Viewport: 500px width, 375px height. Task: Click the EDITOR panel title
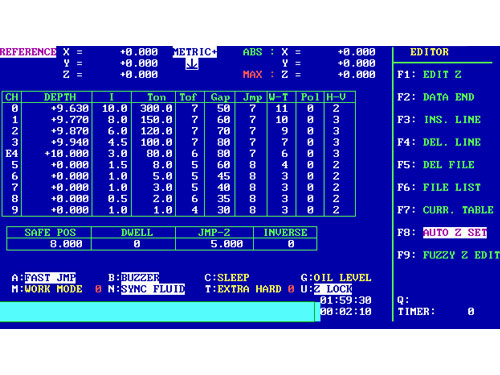[429, 52]
